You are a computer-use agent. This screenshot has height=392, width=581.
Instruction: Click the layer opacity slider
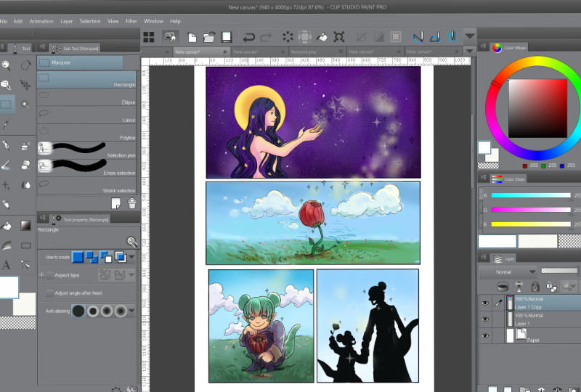coord(559,271)
